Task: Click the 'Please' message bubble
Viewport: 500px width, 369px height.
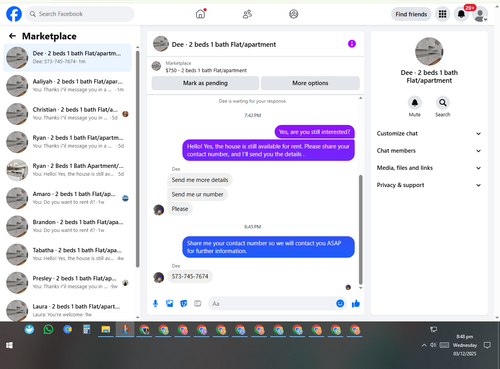Action: 180,209
